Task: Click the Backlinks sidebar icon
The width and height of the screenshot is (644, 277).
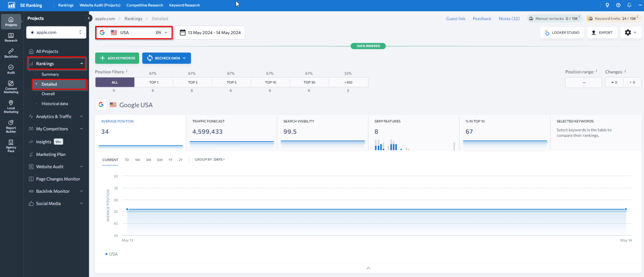Action: [x=11, y=53]
